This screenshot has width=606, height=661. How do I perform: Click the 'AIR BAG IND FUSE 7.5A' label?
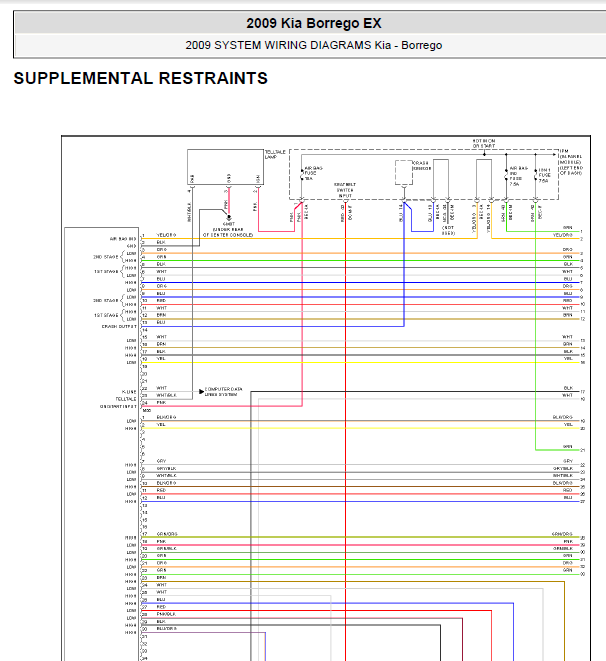pyautogui.click(x=518, y=176)
